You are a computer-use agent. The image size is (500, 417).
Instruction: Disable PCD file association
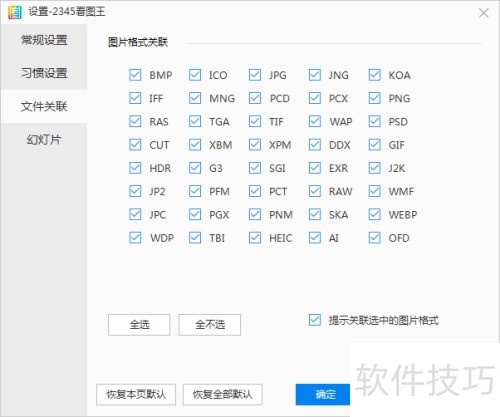tap(255, 98)
